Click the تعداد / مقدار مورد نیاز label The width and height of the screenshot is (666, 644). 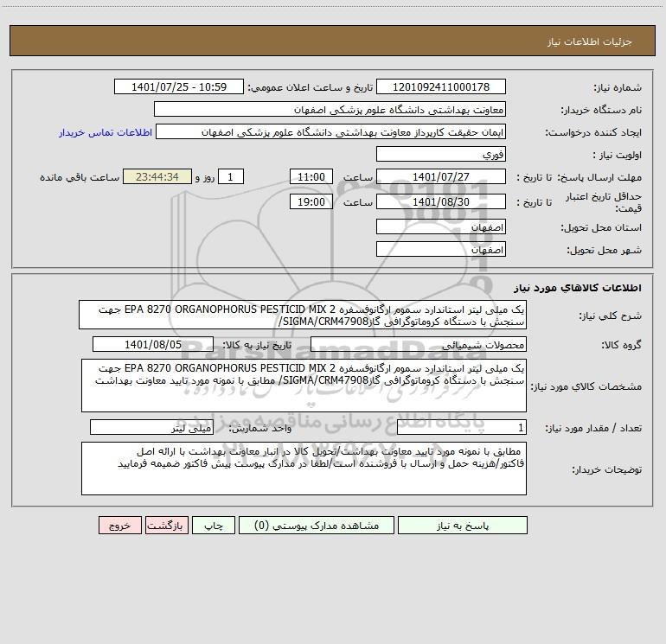click(593, 428)
